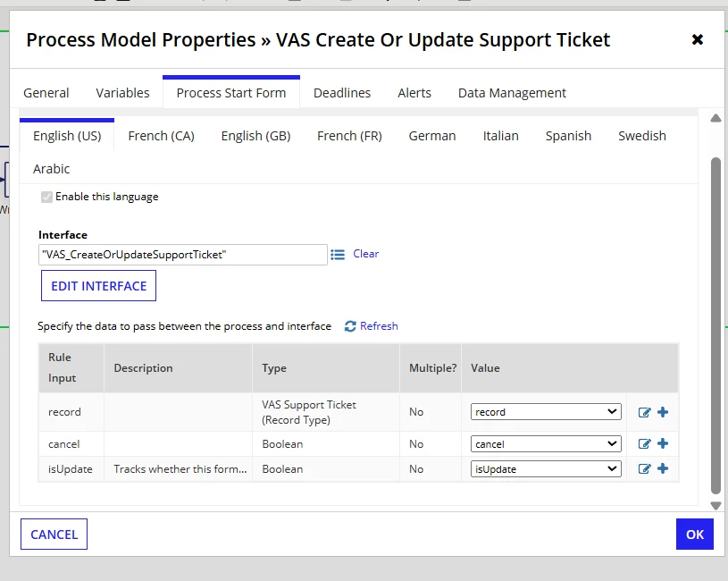Image resolution: width=728 pixels, height=581 pixels.
Task: Edit expression icon for record row
Action: coord(644,412)
